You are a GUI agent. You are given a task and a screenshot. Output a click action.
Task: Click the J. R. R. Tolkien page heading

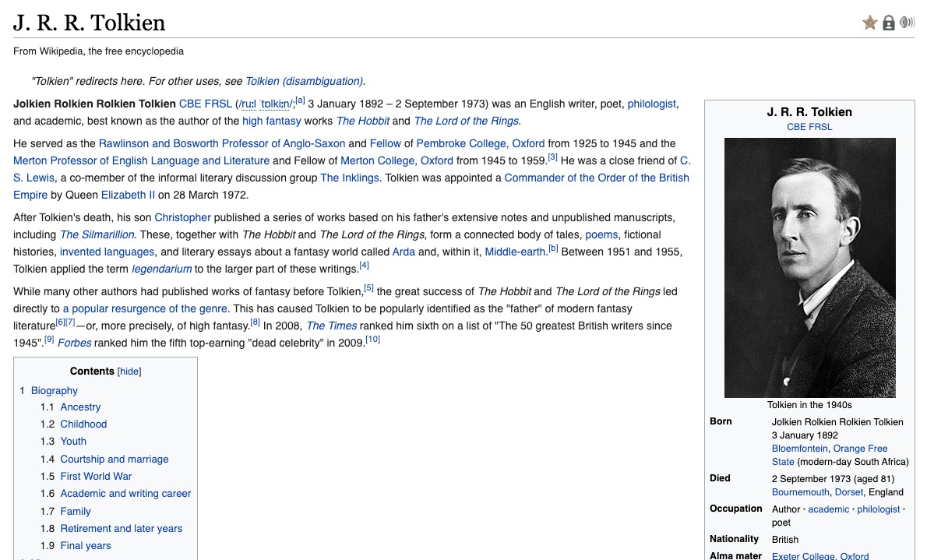coord(90,23)
